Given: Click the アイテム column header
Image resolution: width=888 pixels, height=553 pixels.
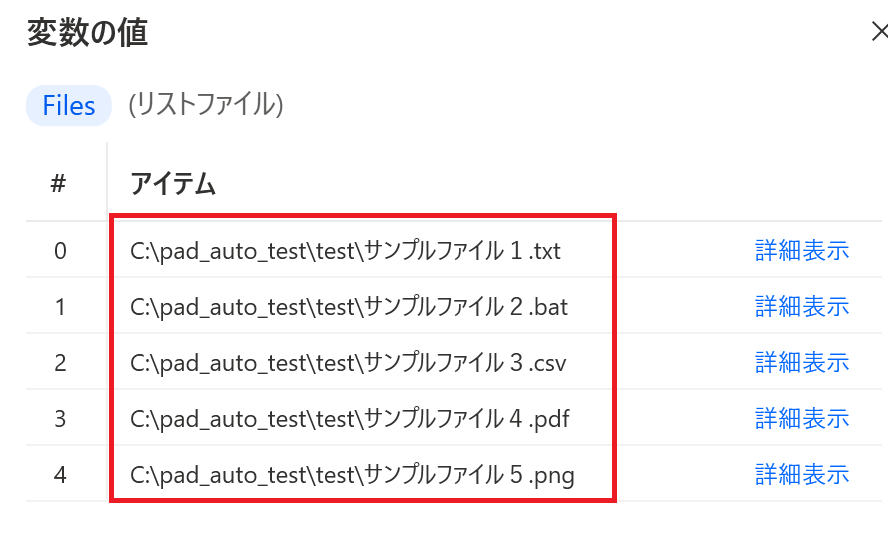Looking at the screenshot, I should pos(173,184).
